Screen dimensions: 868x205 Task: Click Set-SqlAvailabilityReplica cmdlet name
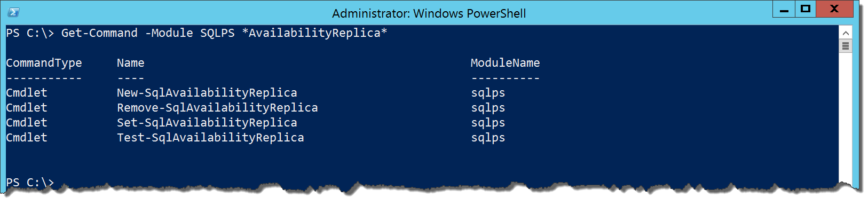[207, 123]
